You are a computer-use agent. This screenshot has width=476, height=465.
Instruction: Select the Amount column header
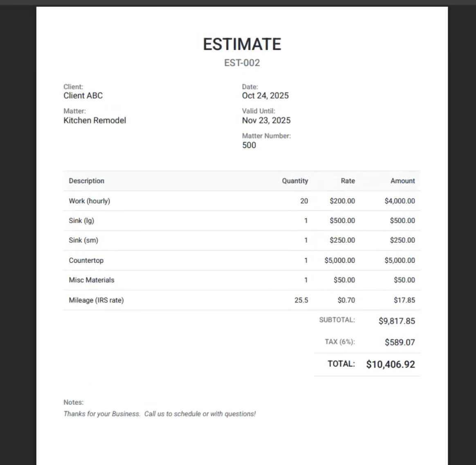point(402,181)
